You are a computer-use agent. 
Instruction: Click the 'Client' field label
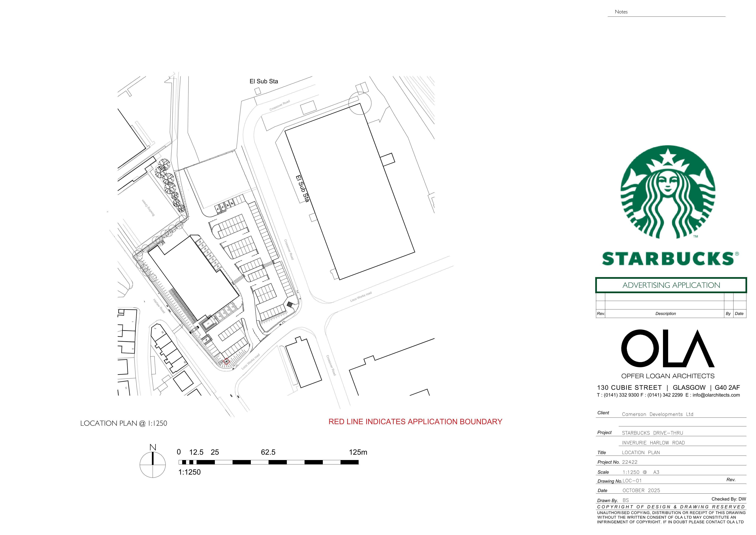603,413
